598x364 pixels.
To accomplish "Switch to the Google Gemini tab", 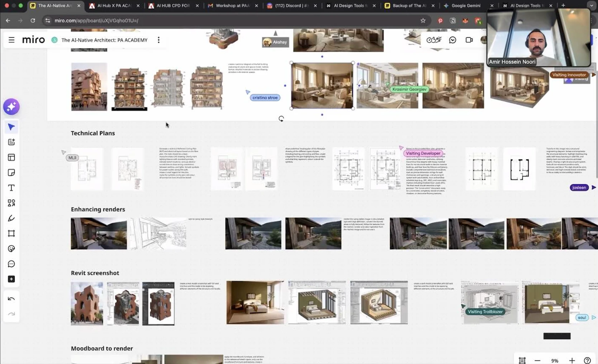I will pos(465,5).
